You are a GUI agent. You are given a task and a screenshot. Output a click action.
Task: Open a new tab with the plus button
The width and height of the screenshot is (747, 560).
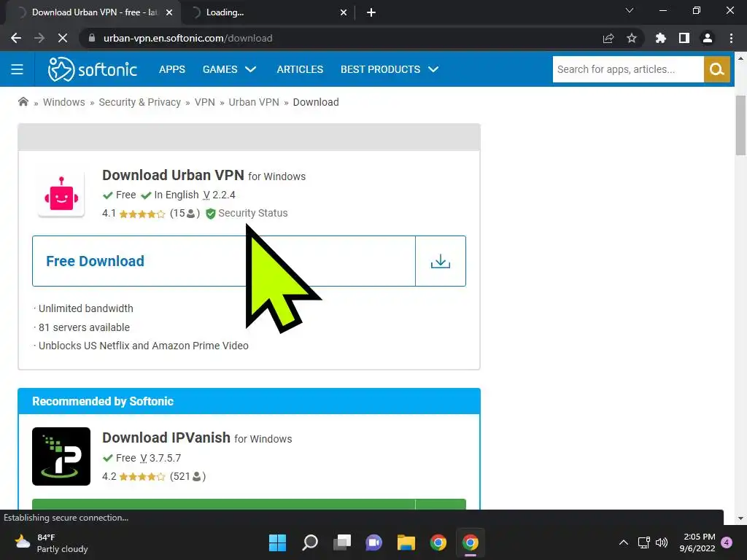click(371, 12)
